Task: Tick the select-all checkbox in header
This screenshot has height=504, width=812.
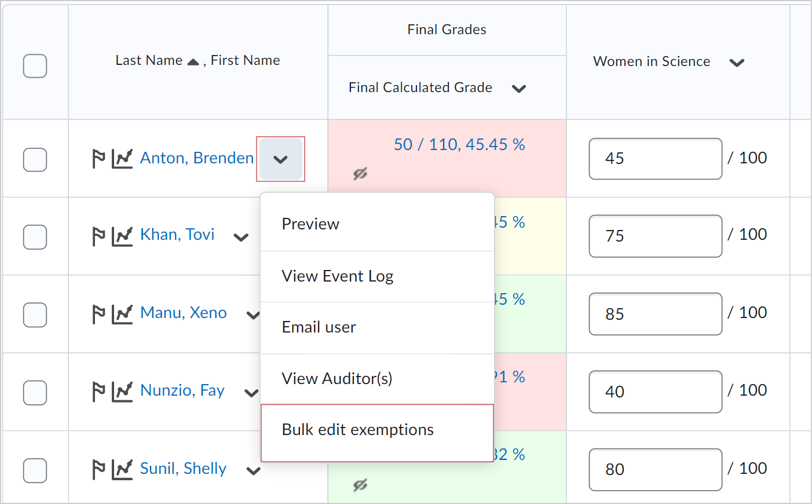Action: (35, 66)
